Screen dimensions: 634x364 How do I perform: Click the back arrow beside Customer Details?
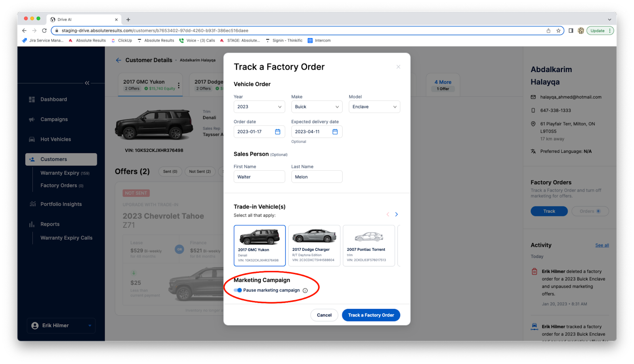click(118, 60)
